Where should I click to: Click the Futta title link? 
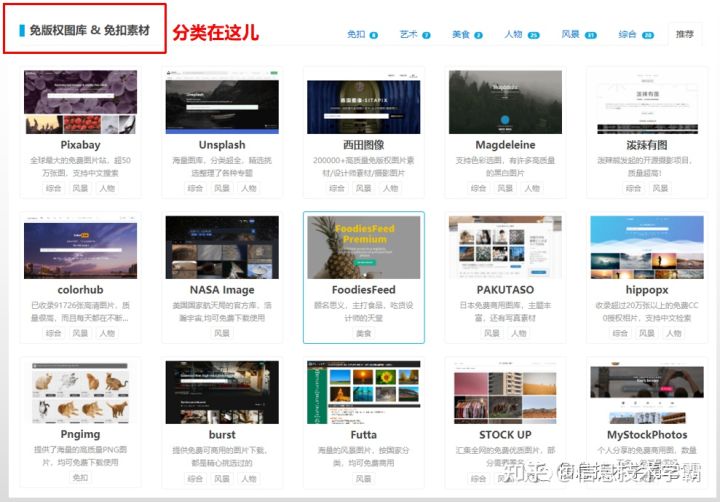364,434
